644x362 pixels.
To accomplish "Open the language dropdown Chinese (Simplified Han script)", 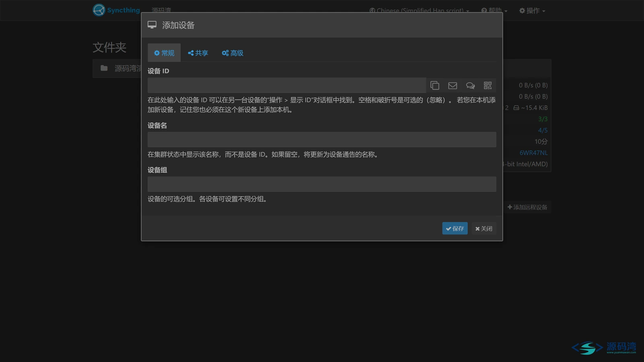I will pos(419,10).
